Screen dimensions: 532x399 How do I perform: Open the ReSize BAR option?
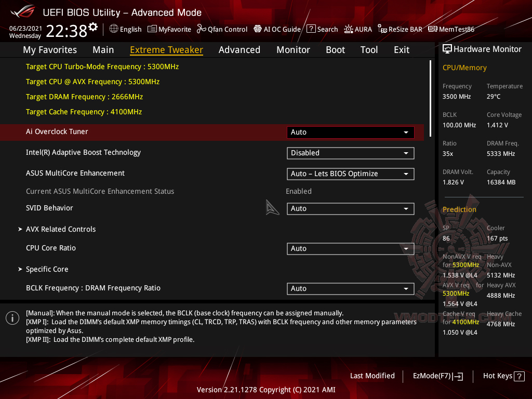point(400,29)
